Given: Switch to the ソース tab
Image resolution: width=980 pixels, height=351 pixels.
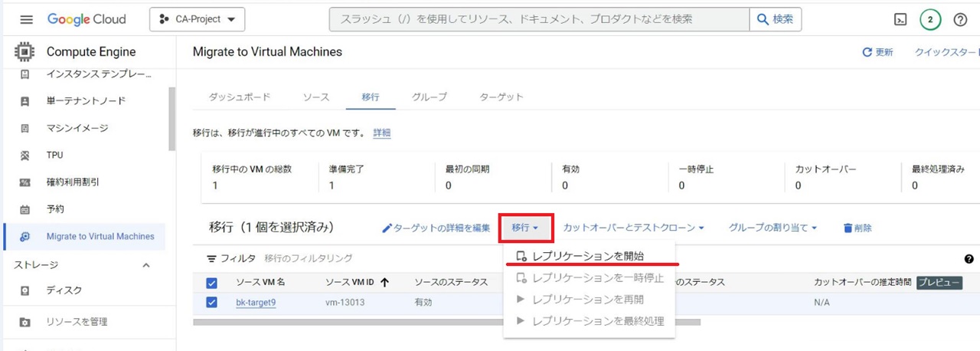Looking at the screenshot, I should [x=316, y=97].
